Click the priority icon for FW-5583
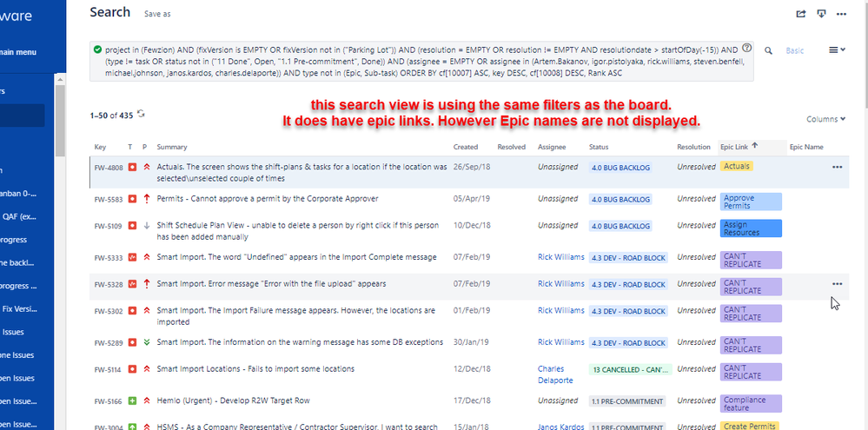The image size is (868, 430). click(146, 199)
